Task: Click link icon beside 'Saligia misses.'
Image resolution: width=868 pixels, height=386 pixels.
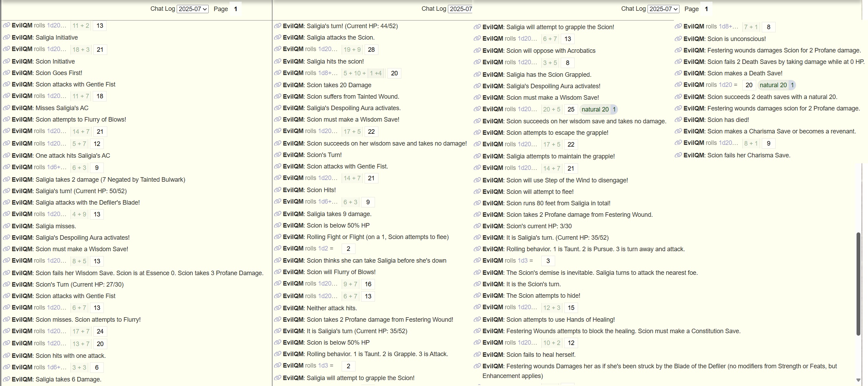Action: [6, 226]
